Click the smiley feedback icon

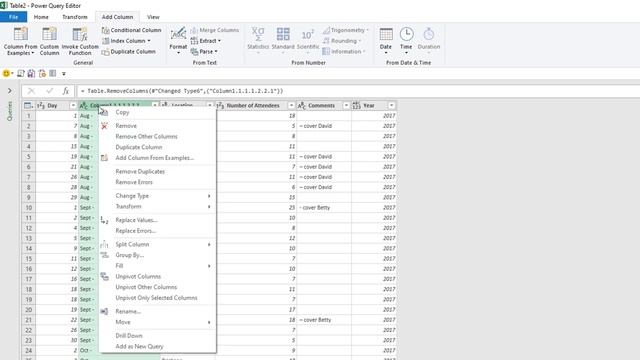coord(6,73)
